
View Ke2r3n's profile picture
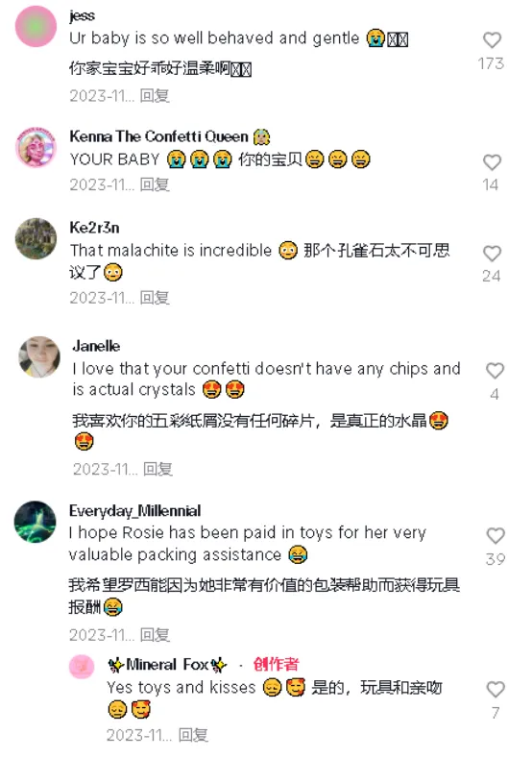click(x=36, y=238)
